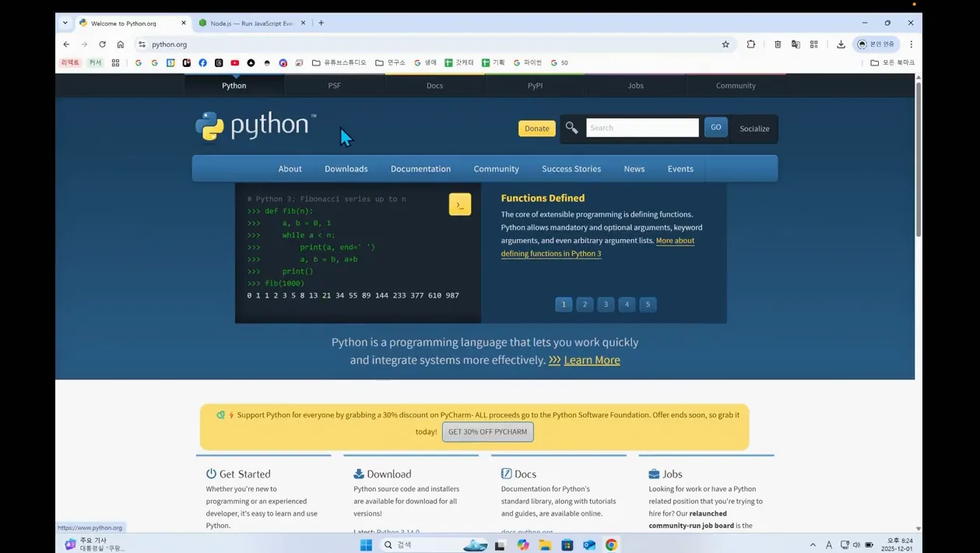Close the Welcome to Python.org tab

[184, 23]
